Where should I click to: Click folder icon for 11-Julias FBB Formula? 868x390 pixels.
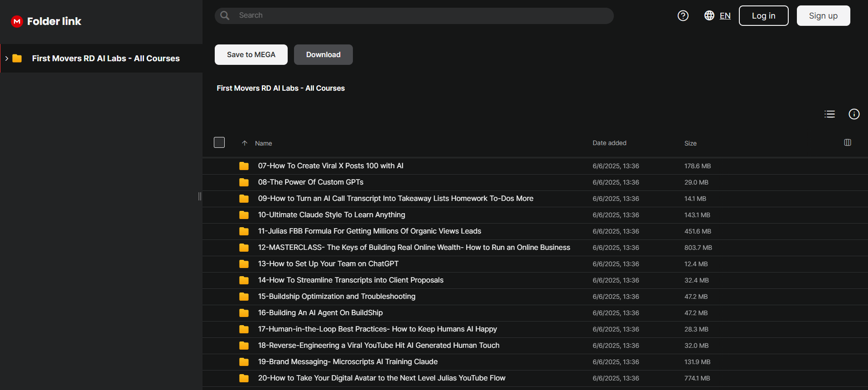tap(244, 231)
